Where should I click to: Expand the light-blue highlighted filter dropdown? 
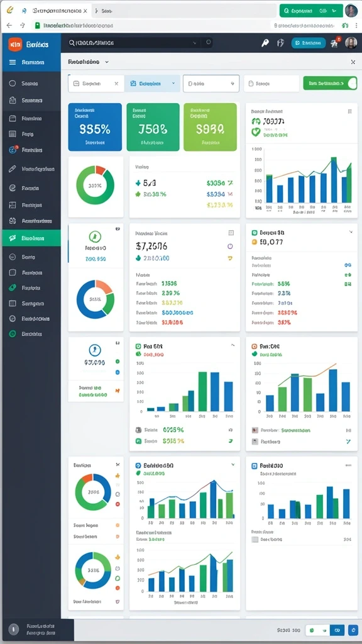click(x=152, y=84)
